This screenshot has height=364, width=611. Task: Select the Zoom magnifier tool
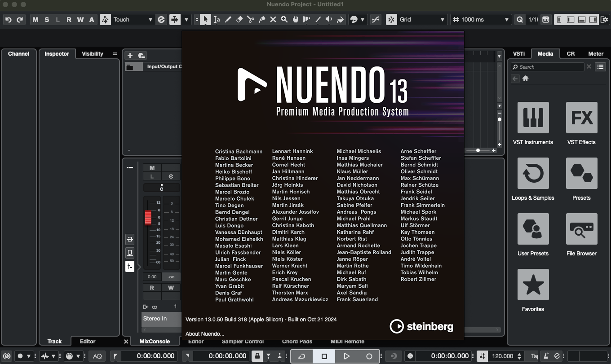284,19
